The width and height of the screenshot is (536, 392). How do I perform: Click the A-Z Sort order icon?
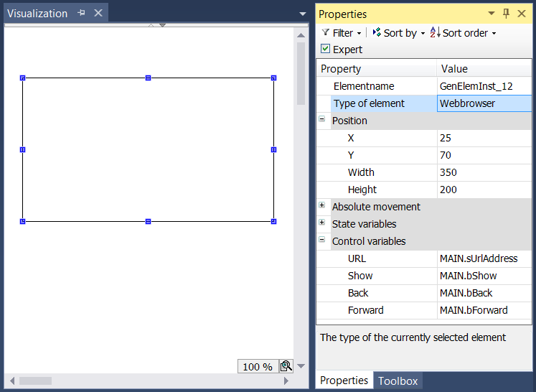tap(435, 32)
